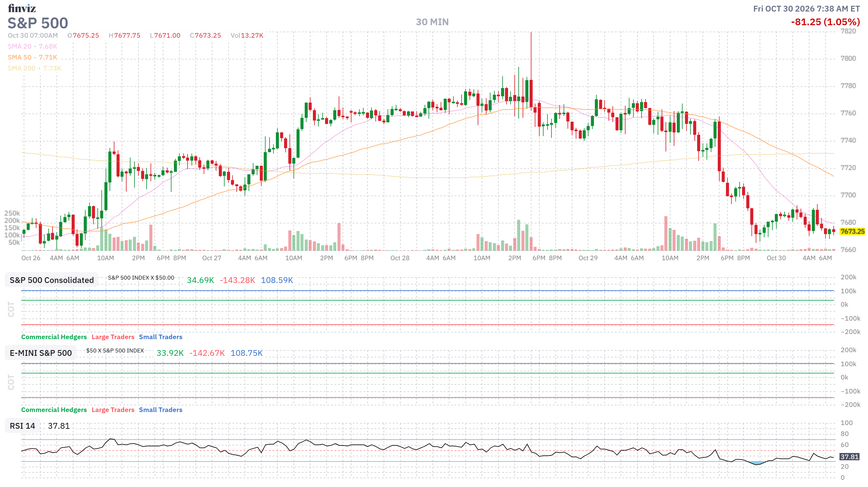
Task: Click the -142.67K value in E-MINI panel
Action: pyautogui.click(x=207, y=353)
